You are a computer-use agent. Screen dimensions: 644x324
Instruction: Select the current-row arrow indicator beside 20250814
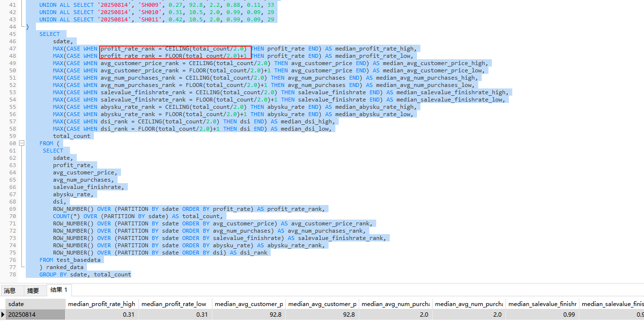pos(3,314)
